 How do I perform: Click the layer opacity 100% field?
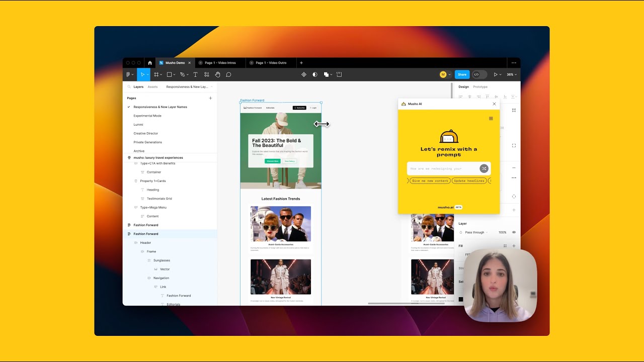(502, 232)
